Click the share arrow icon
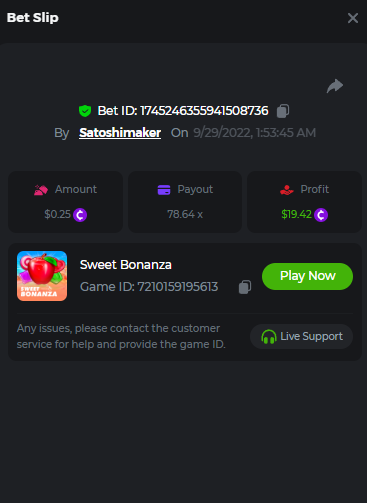 tap(335, 86)
